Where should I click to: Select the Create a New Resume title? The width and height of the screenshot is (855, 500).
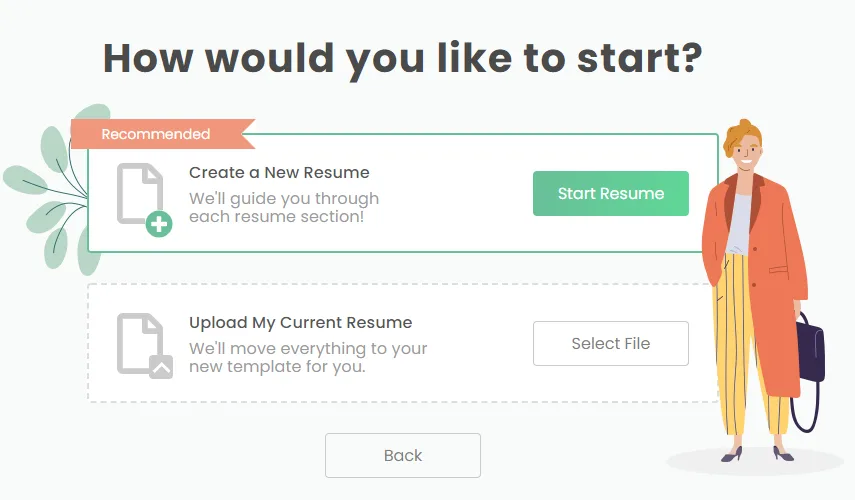tap(279, 172)
